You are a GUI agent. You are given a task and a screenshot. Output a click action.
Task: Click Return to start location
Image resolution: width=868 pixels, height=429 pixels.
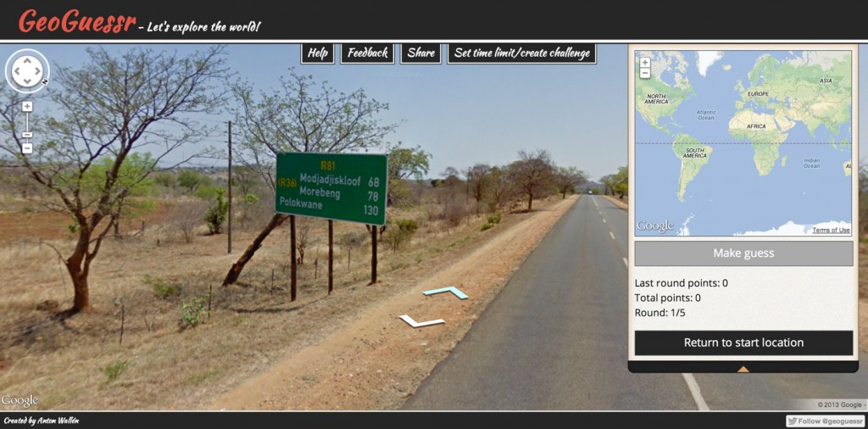(x=743, y=343)
